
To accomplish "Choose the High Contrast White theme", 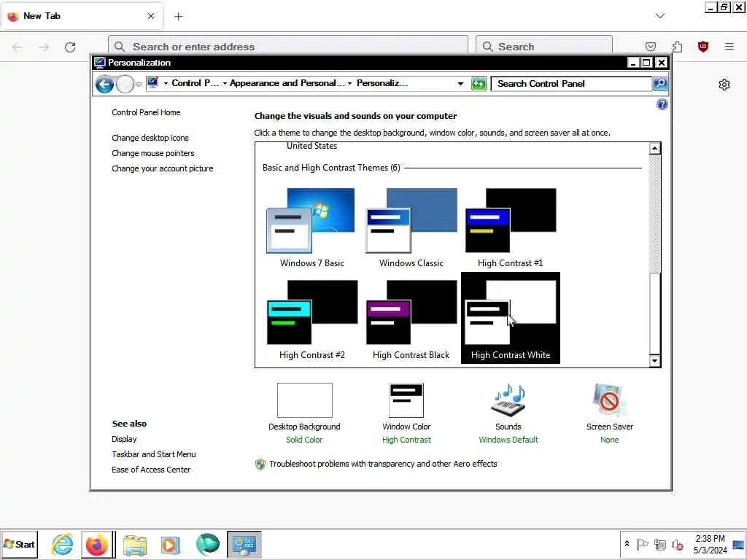I will 510,318.
